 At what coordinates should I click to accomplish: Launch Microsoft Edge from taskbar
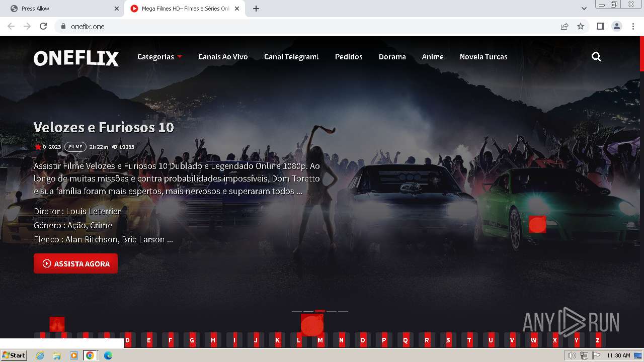(x=108, y=355)
